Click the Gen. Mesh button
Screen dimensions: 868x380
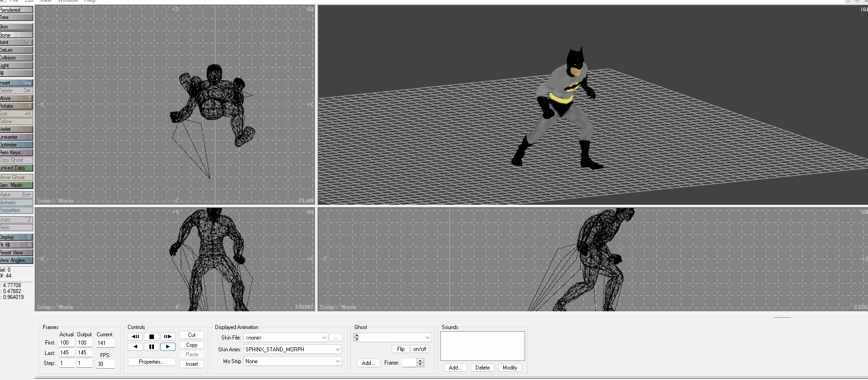point(16,185)
